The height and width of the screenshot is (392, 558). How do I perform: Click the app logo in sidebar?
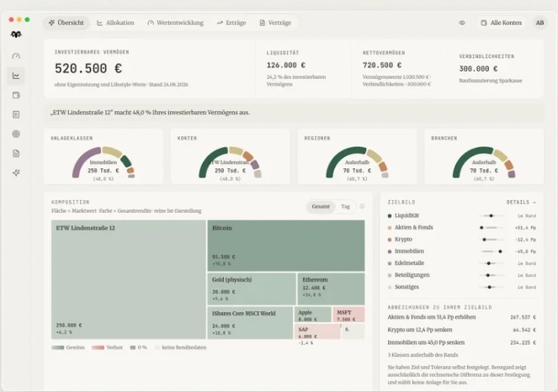[x=16, y=34]
